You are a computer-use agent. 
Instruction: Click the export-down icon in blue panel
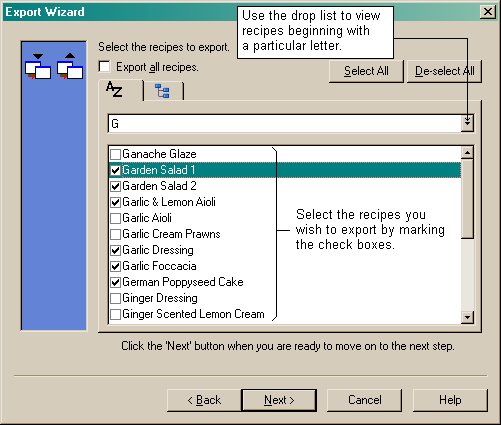click(x=38, y=66)
